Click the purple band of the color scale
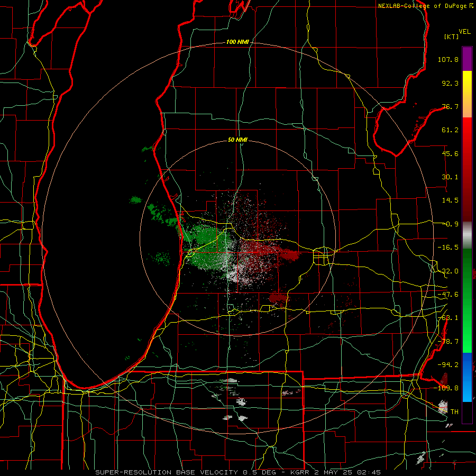Image resolution: width=476 pixels, height=476 pixels. [x=467, y=59]
